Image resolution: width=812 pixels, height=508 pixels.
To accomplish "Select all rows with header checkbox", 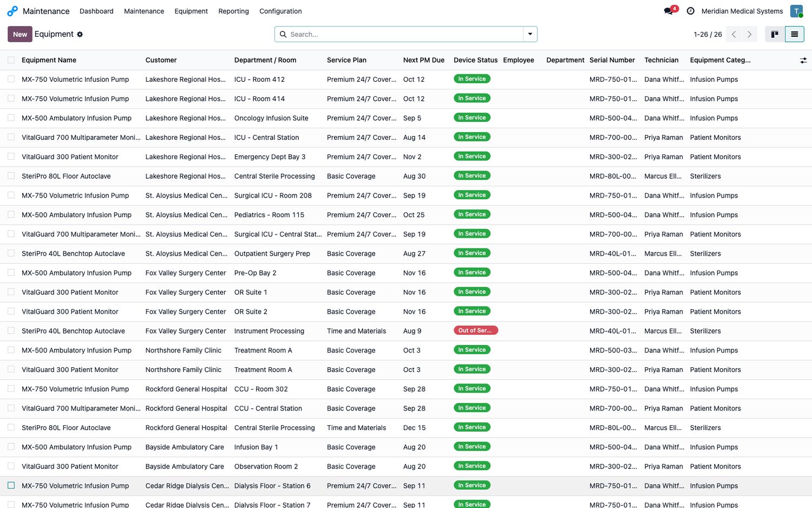I will tap(11, 60).
